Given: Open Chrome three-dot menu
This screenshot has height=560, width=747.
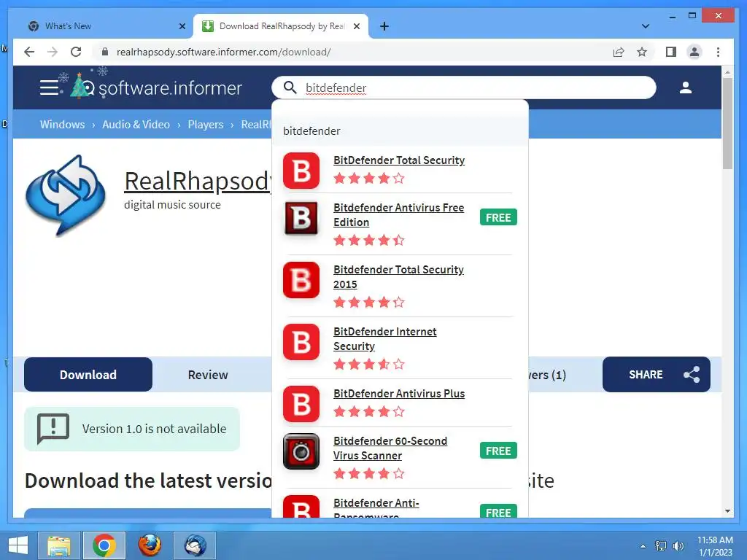Looking at the screenshot, I should [719, 52].
